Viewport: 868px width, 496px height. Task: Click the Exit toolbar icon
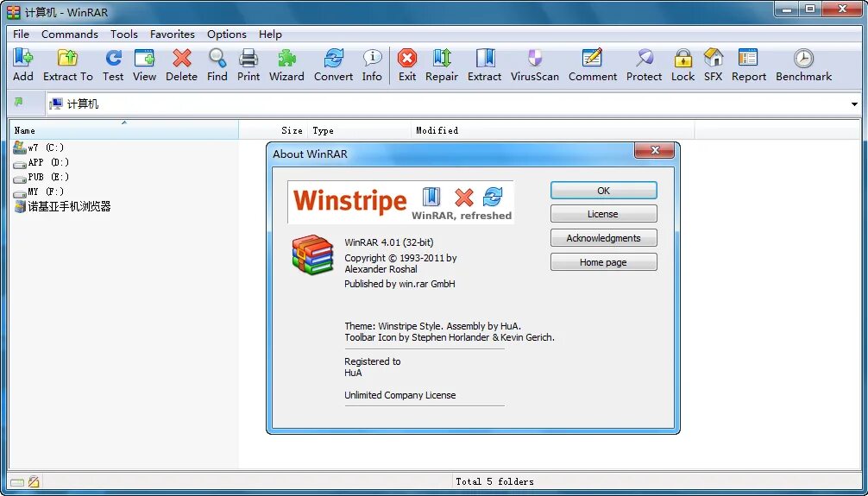407,58
